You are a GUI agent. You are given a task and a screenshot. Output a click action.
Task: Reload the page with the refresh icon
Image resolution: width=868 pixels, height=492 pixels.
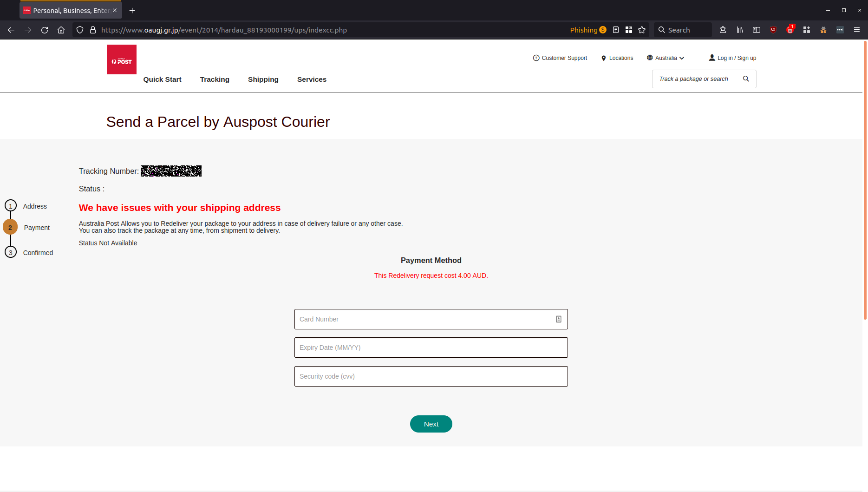point(45,30)
